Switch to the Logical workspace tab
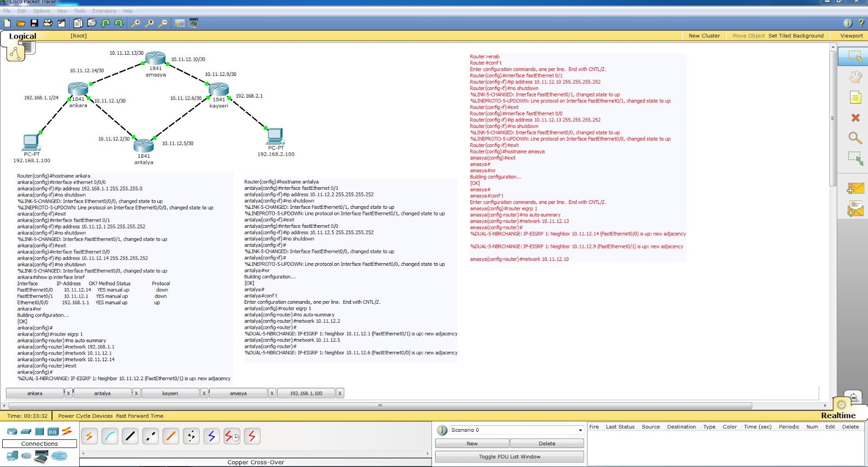The image size is (868, 467). coord(22,36)
